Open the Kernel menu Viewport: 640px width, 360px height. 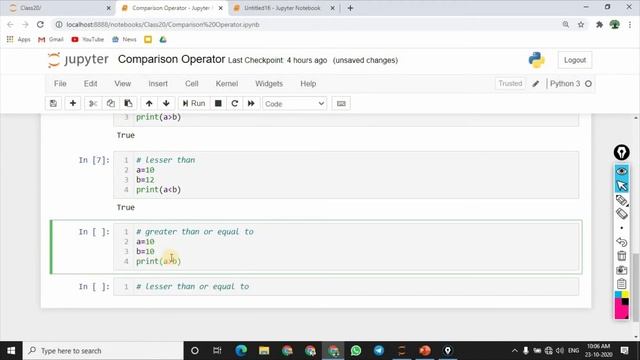click(x=227, y=84)
